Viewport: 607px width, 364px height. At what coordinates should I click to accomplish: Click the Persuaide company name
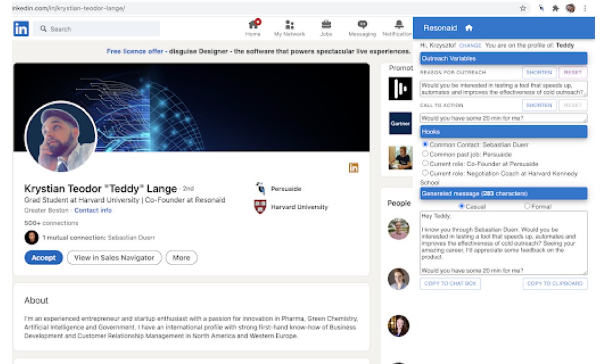(x=286, y=189)
